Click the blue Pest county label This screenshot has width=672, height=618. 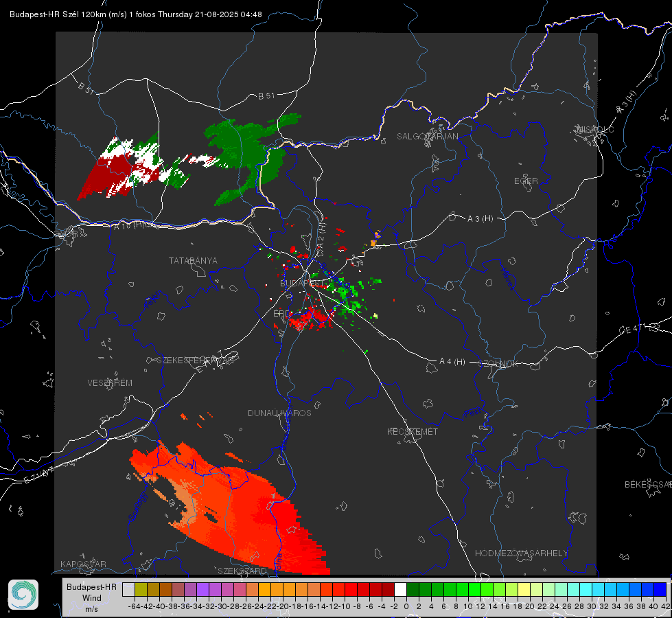(x=473, y=413)
